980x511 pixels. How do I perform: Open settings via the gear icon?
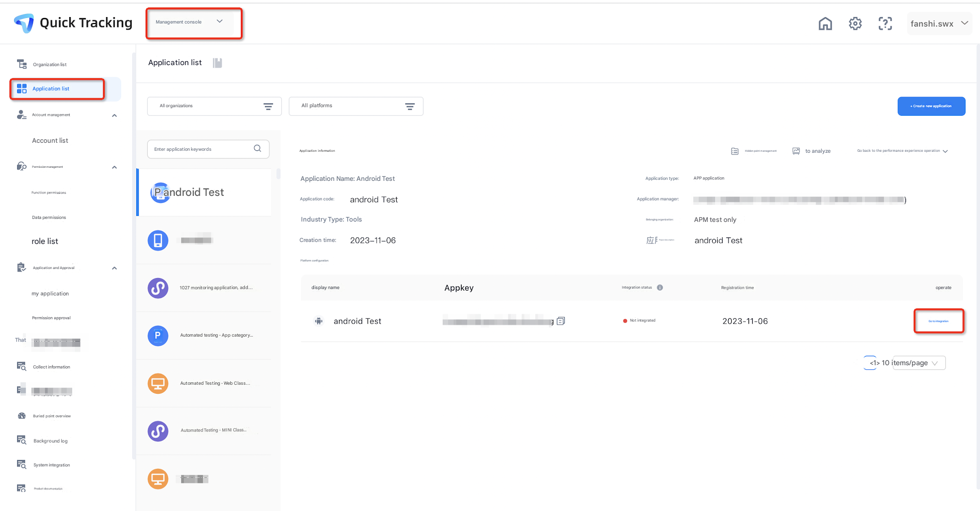click(855, 24)
